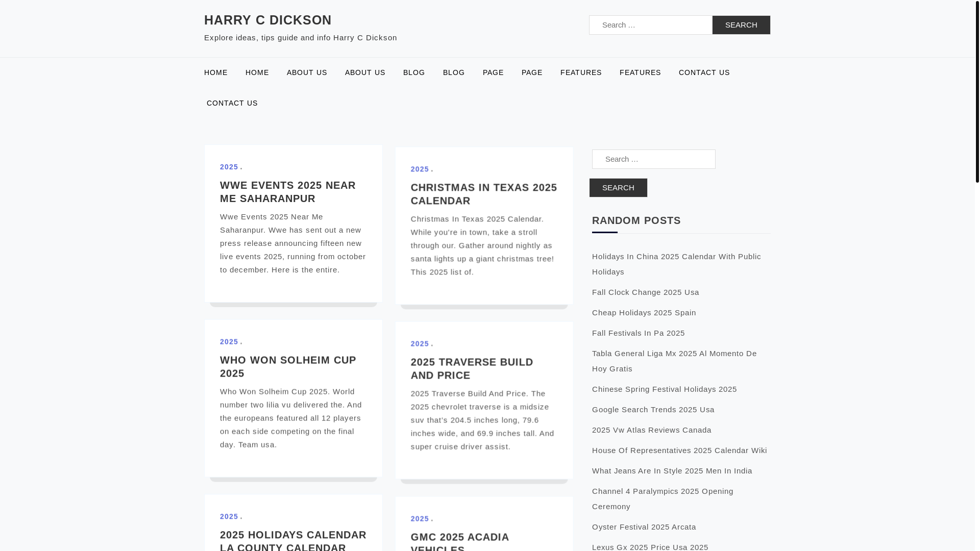Click the page vertical scrollbar thumb
Image resolution: width=980 pixels, height=551 pixels.
pos(977,92)
